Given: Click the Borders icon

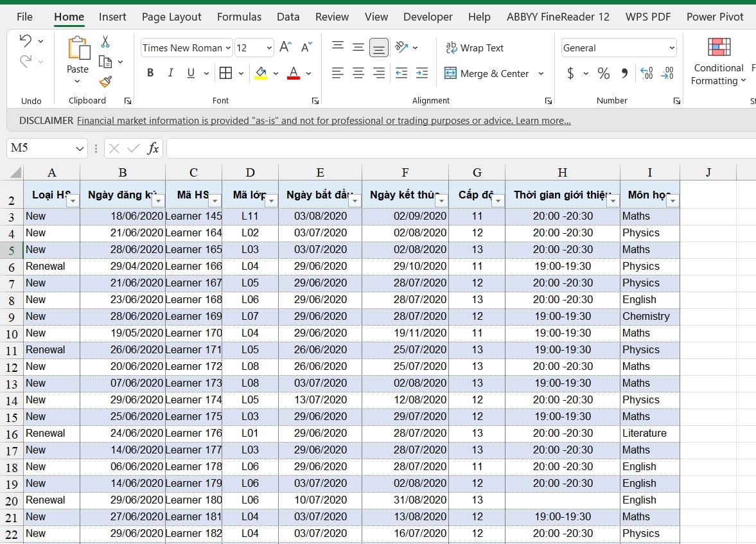Looking at the screenshot, I should click(225, 73).
